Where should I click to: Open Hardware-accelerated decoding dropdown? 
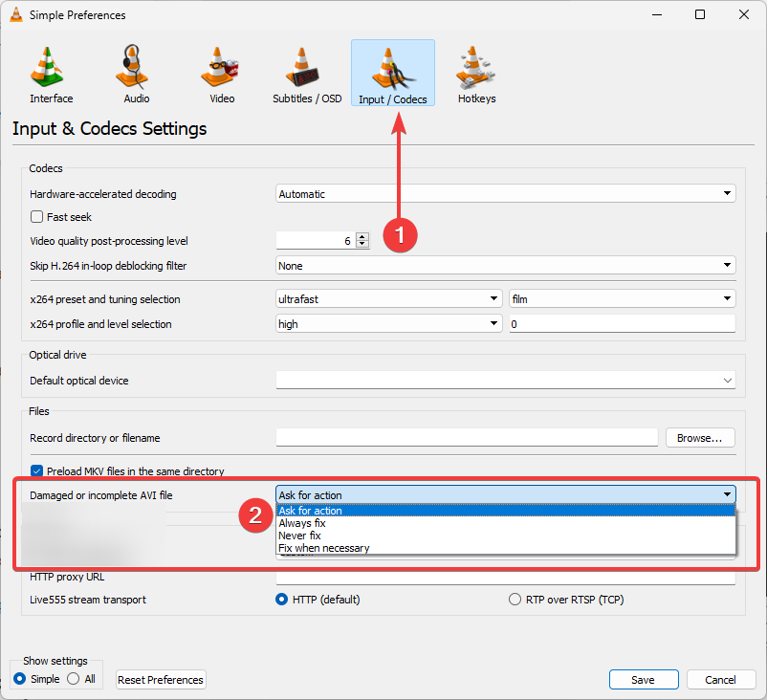[x=505, y=194]
